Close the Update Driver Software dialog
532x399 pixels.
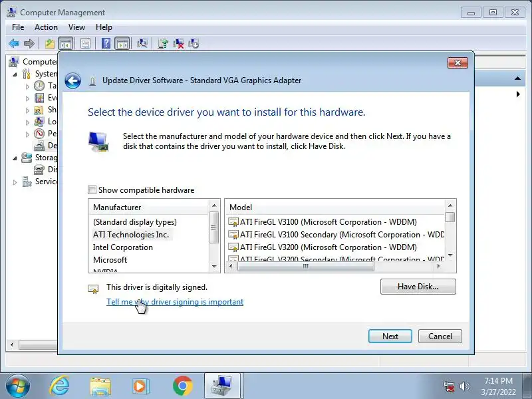click(458, 63)
